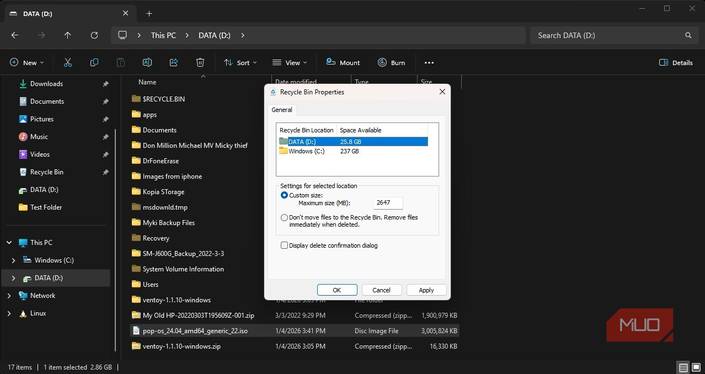705x374 pixels.
Task: Enable Display delete confirmation dialog checkbox
Action: (x=284, y=245)
